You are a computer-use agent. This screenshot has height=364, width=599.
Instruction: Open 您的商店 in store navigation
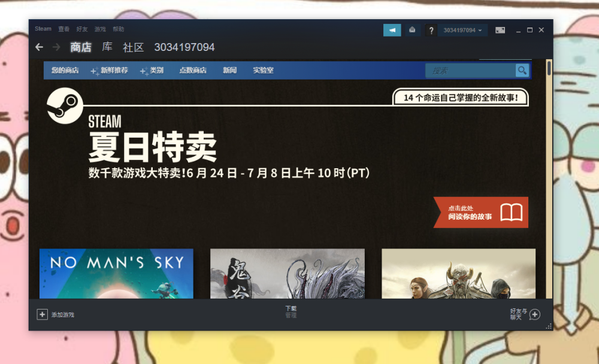[x=65, y=70]
